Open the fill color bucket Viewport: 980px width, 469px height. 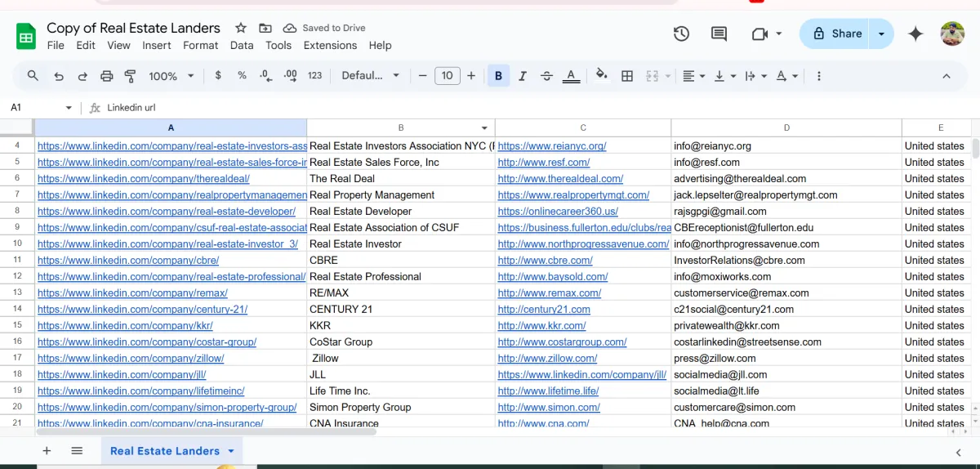(x=602, y=76)
